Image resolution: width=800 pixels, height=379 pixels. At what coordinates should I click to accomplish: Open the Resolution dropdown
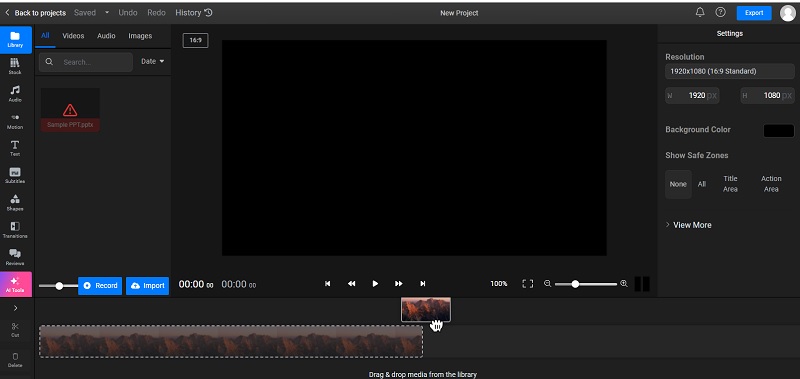click(x=730, y=71)
